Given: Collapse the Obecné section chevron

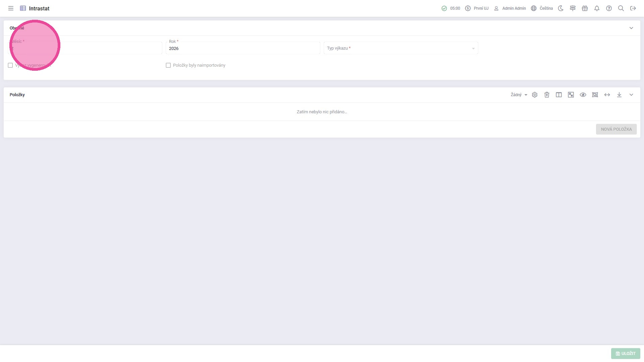Looking at the screenshot, I should (x=631, y=28).
